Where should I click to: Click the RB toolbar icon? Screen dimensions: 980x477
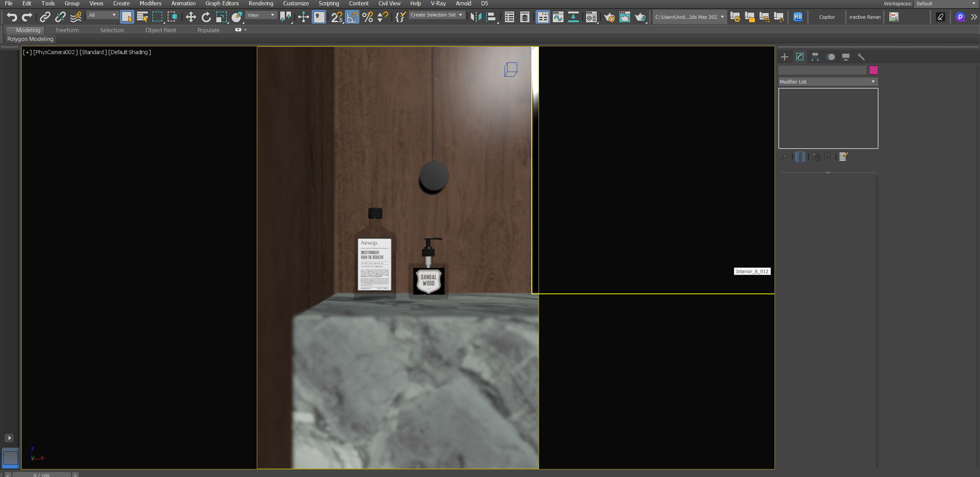pos(798,17)
